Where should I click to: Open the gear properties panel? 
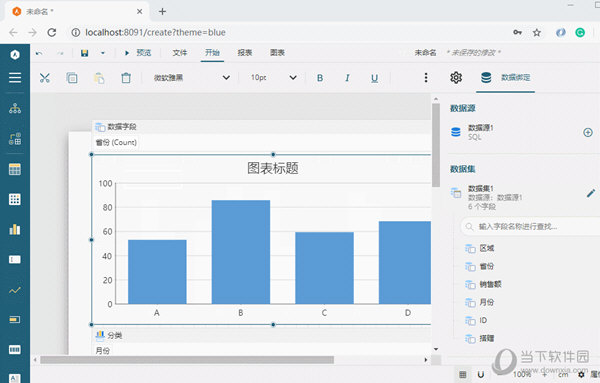456,78
